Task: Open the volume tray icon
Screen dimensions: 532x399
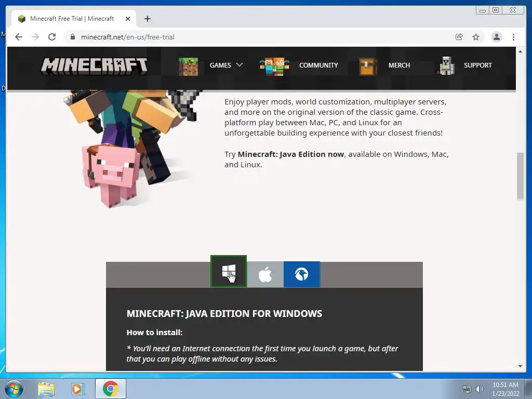Action: 480,389
